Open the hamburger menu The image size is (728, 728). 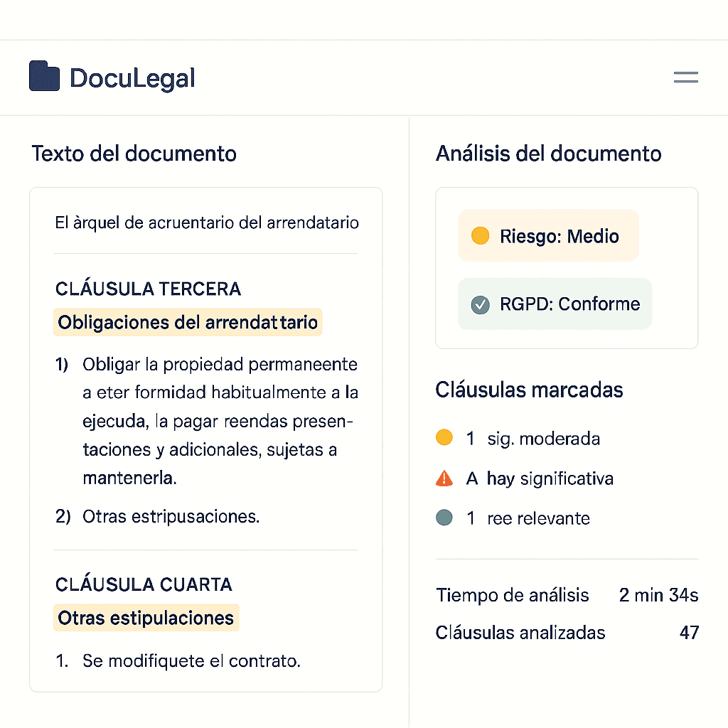point(685,77)
